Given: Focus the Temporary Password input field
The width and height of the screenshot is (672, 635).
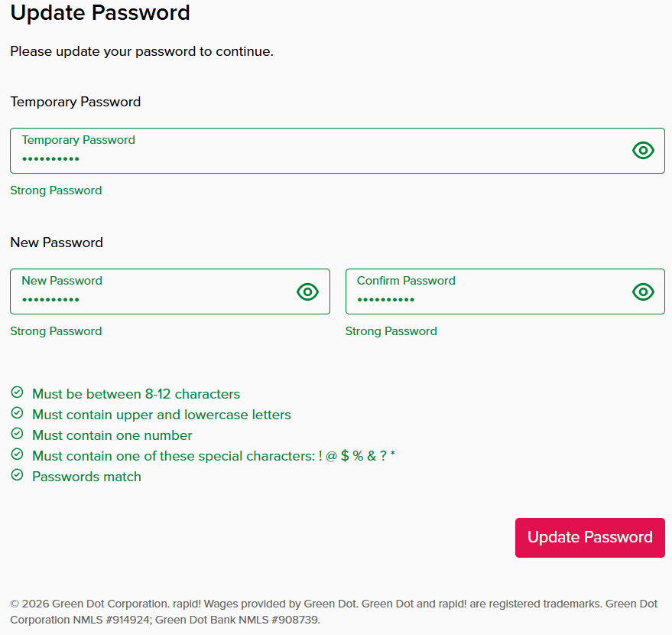Looking at the screenshot, I should pyautogui.click(x=337, y=151).
